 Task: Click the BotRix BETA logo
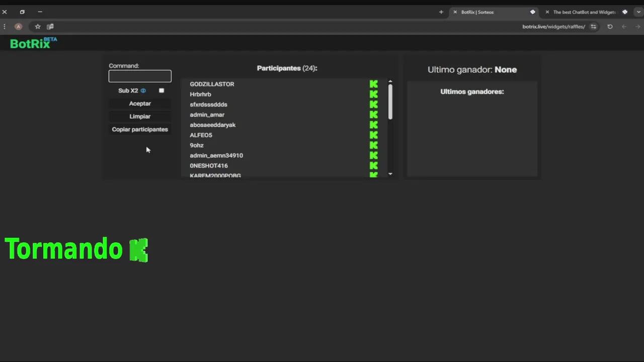(33, 43)
